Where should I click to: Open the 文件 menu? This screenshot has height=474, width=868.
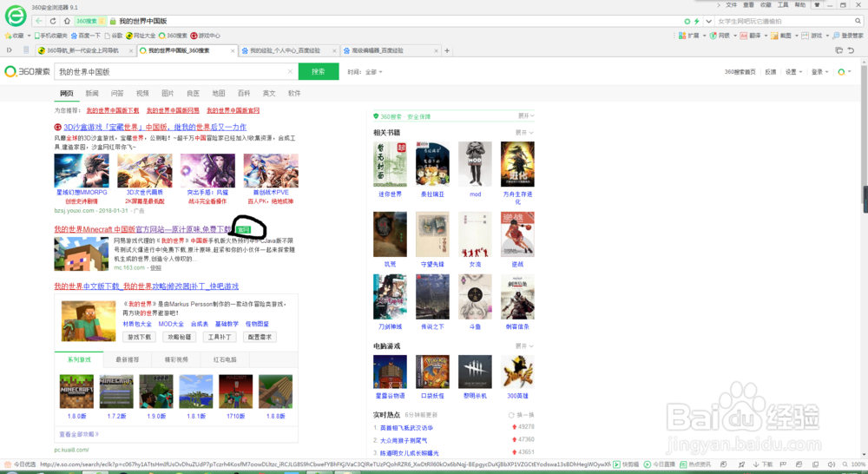pos(731,5)
